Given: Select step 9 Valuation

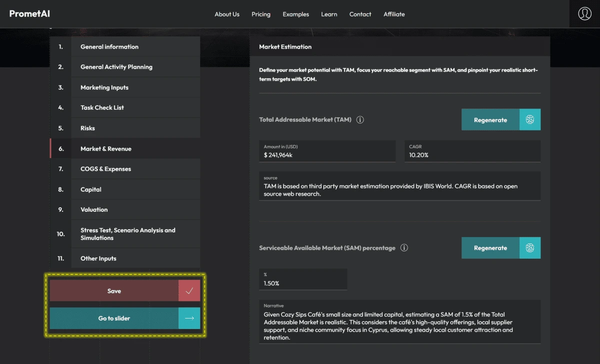Looking at the screenshot, I should pyautogui.click(x=125, y=209).
